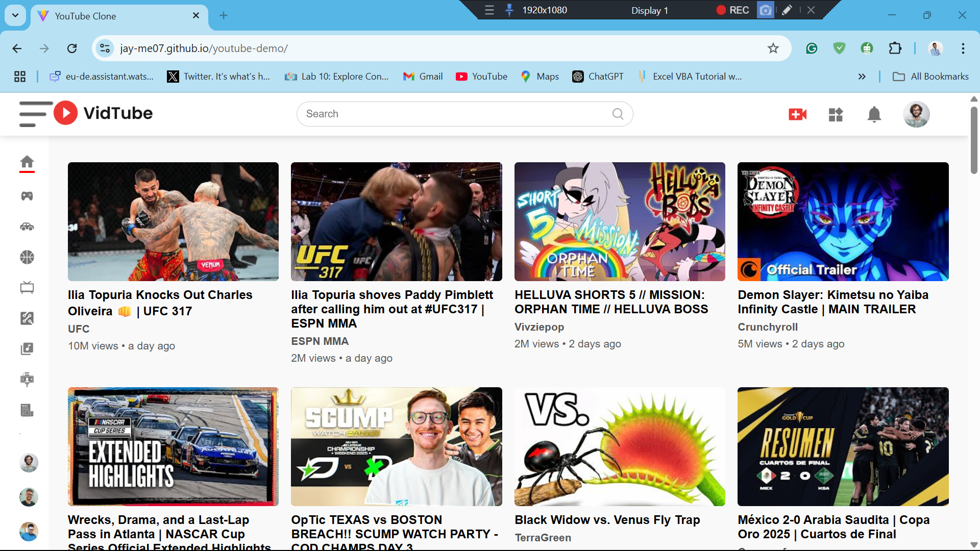This screenshot has width=980, height=551.
Task: Open Chrome three-dot menu
Action: [963, 48]
